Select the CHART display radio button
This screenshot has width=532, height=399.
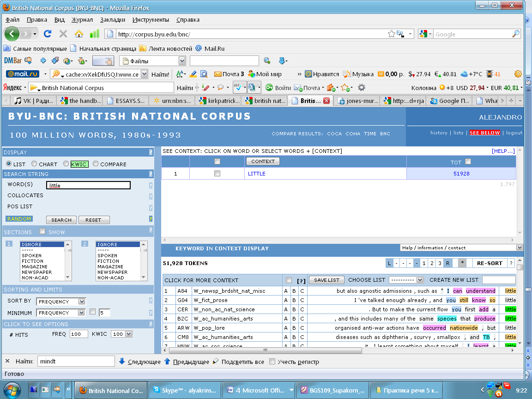click(34, 164)
